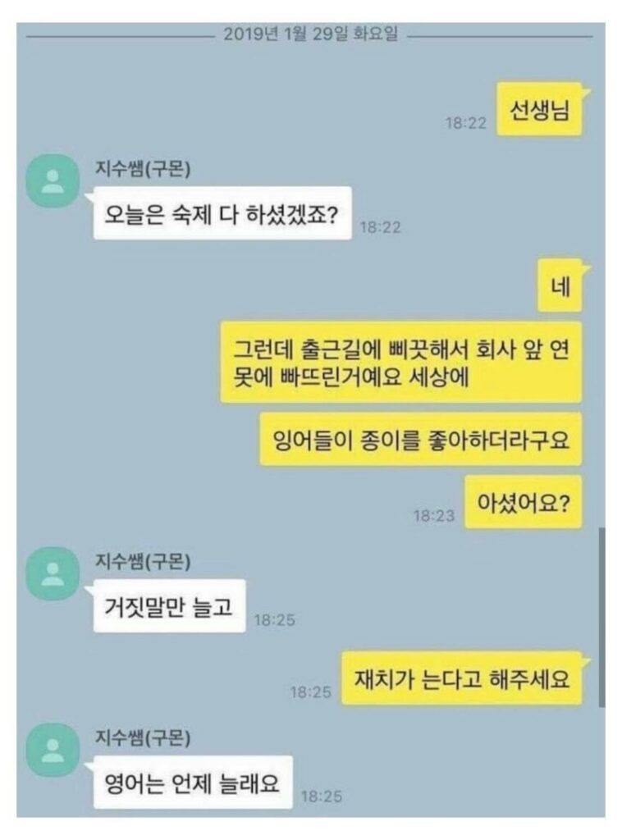
Task: Select the '아셨어요?' message bubble
Action: [x=524, y=502]
